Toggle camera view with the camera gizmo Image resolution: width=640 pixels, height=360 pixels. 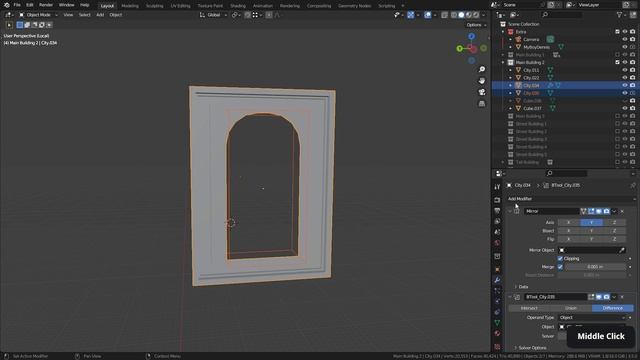click(x=482, y=92)
